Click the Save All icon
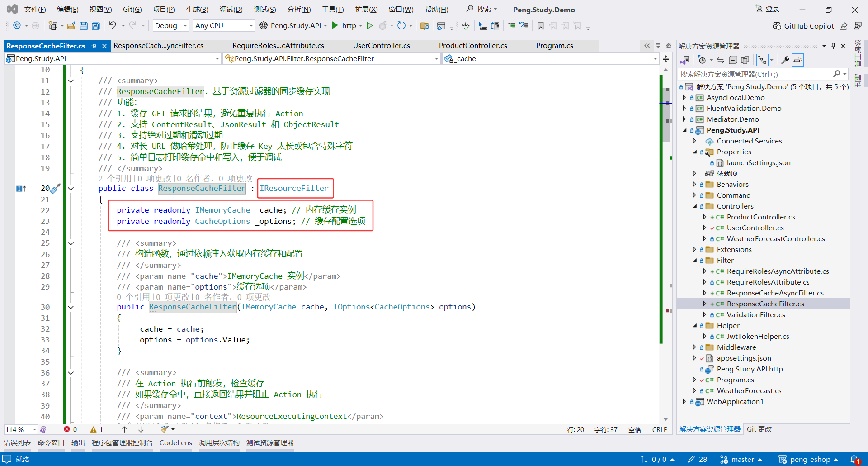 click(x=95, y=25)
